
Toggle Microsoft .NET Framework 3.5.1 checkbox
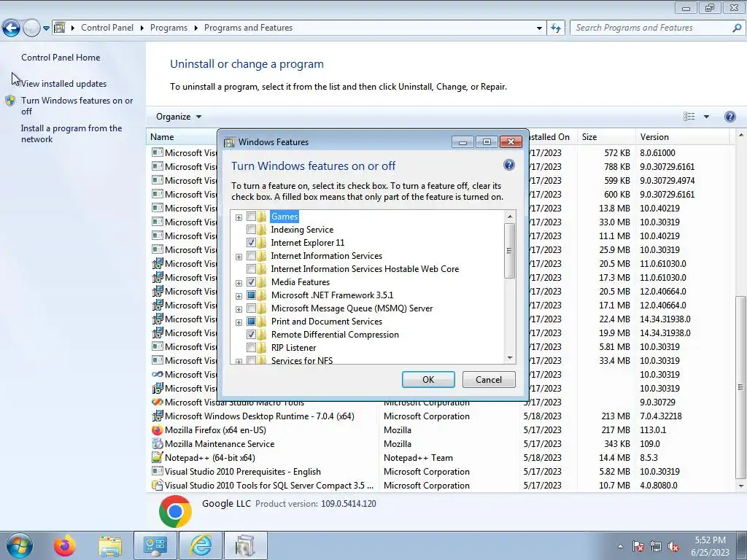point(251,295)
